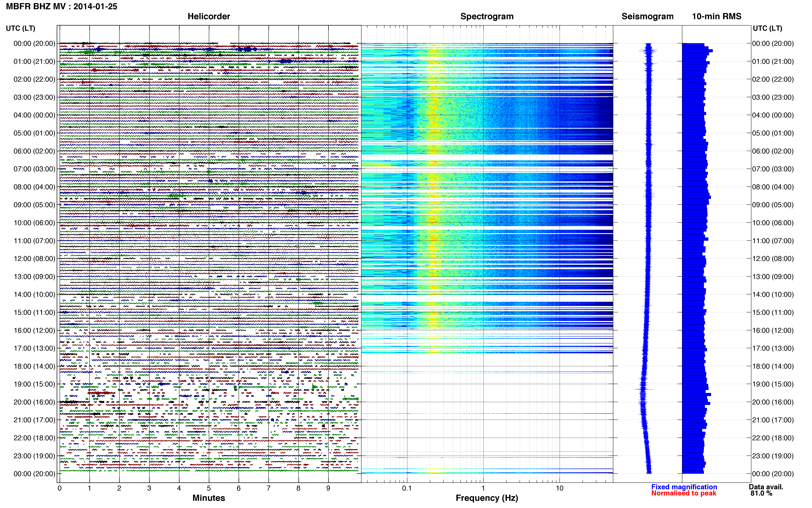Click left-axis time label '02:00 (22:00)'

click(34, 79)
